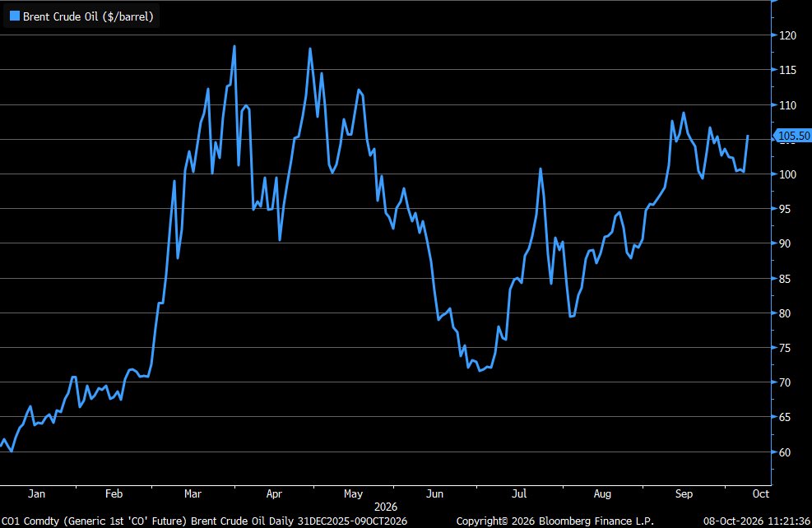Click the Apr month label
The height and width of the screenshot is (528, 812).
tap(274, 493)
